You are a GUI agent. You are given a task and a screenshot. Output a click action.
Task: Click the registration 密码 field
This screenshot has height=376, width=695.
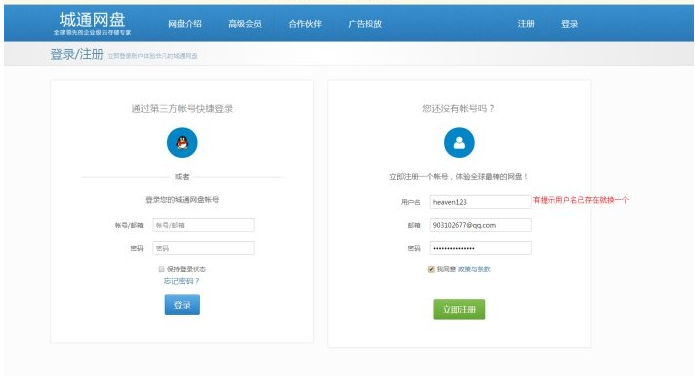(480, 248)
